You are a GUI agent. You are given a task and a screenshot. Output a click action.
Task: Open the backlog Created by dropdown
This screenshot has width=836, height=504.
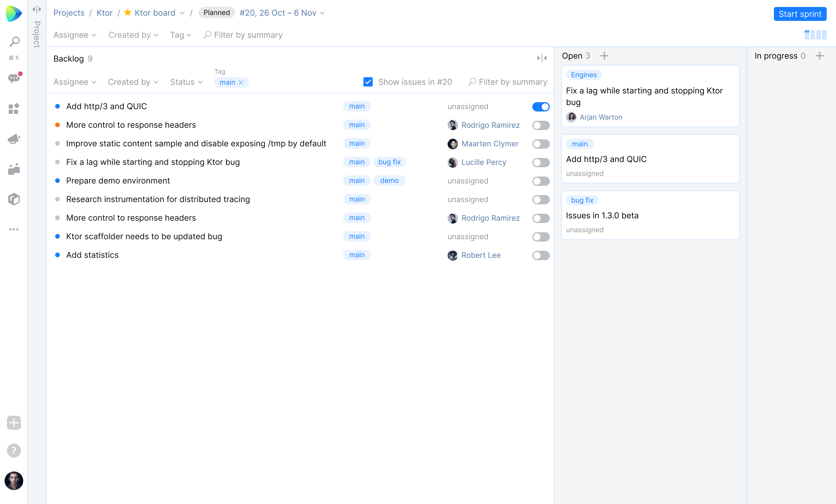(133, 82)
